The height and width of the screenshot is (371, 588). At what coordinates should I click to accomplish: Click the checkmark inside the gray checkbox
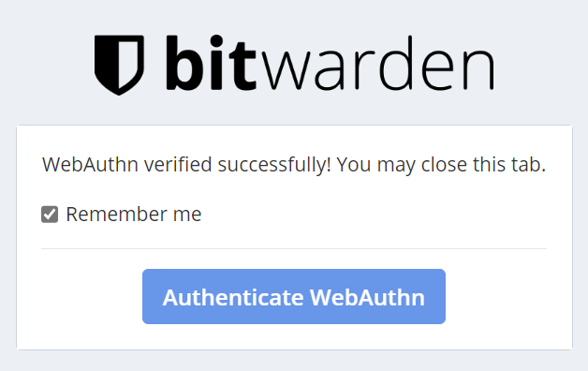pos(50,215)
